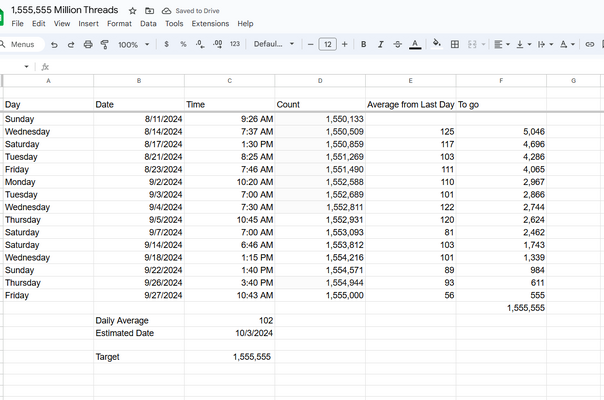Select column D header
The width and height of the screenshot is (604, 400).
tap(320, 81)
